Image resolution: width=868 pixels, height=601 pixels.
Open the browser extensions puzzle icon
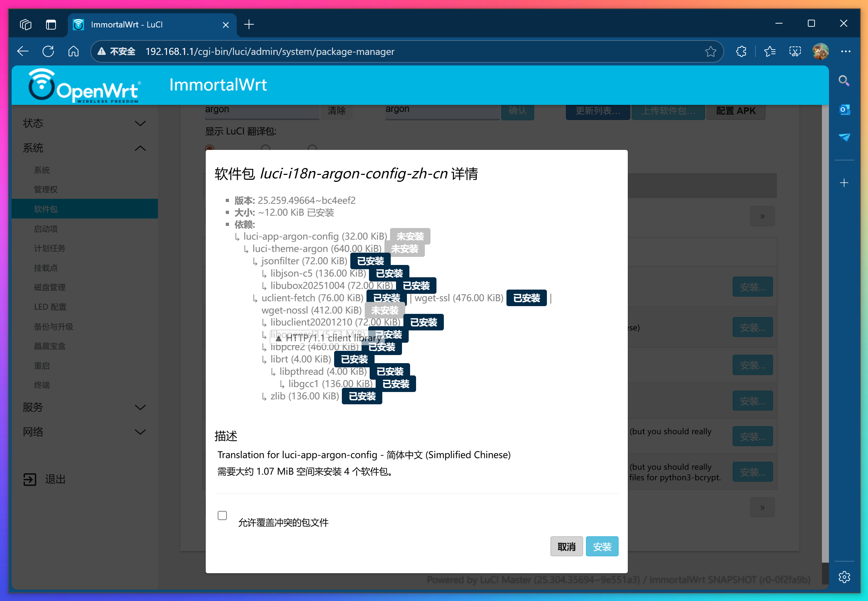(741, 51)
